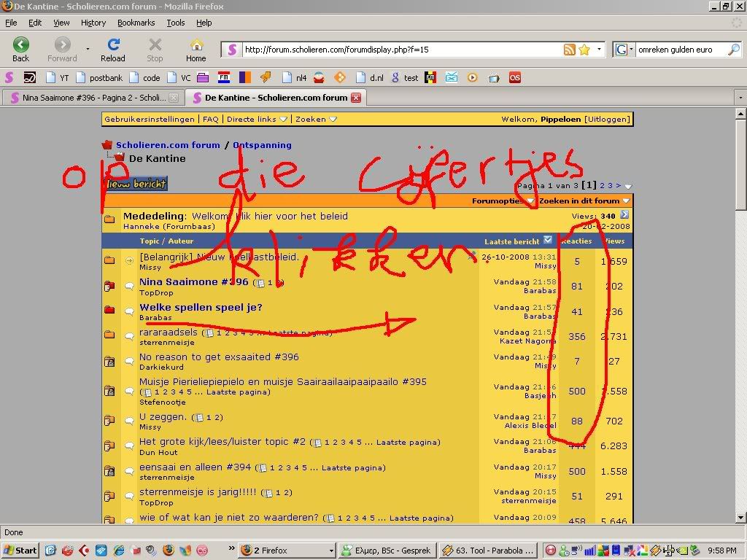Open the Zoeken dropdown in the yellow bar
The height and width of the screenshot is (560, 747).
pyautogui.click(x=317, y=119)
